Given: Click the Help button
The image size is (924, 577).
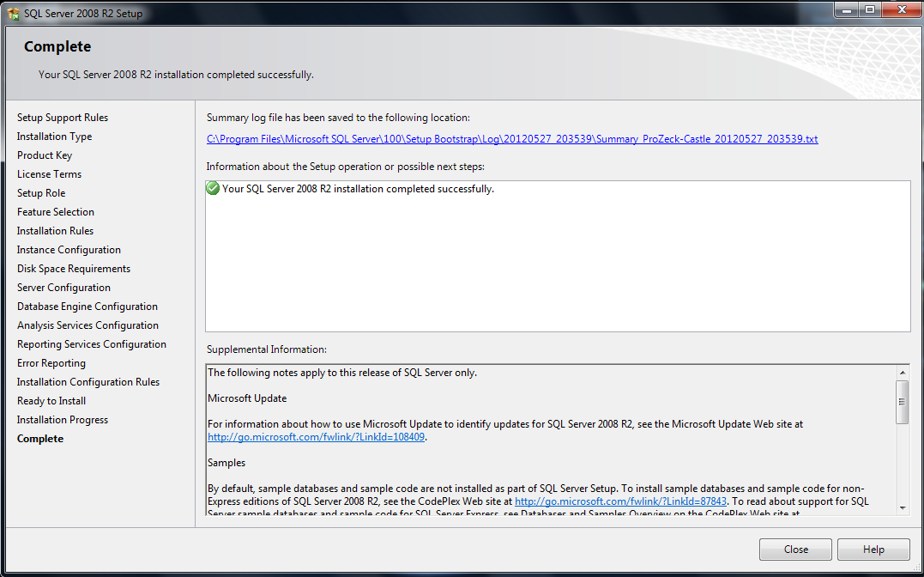Looking at the screenshot, I should click(x=873, y=550).
